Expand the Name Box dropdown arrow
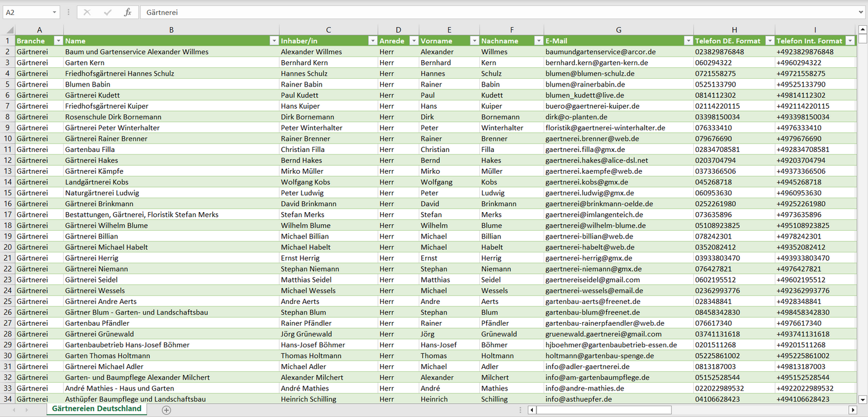868x417 pixels. tap(55, 12)
